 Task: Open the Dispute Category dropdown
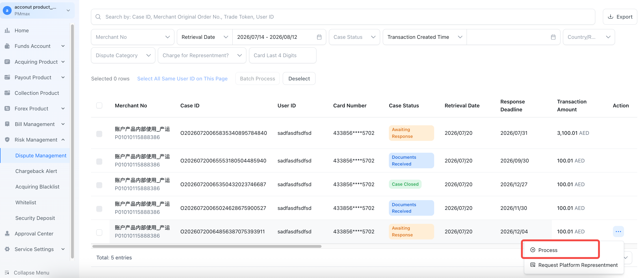click(123, 55)
